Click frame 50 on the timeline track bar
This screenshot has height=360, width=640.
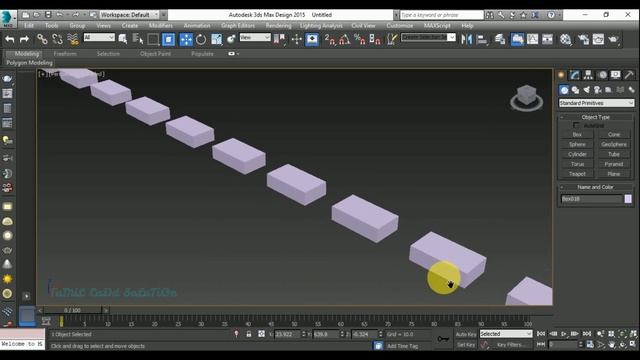(294, 321)
